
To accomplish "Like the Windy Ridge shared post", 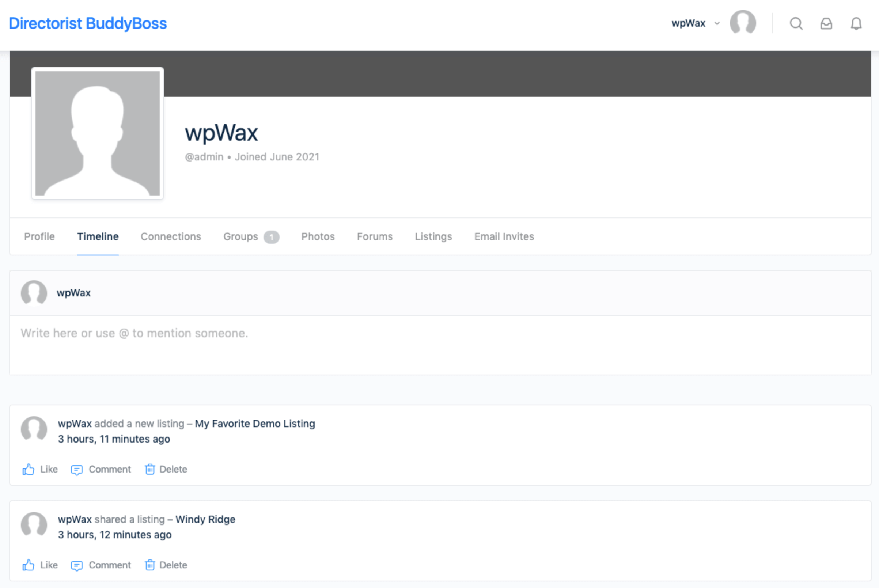I will pos(40,565).
